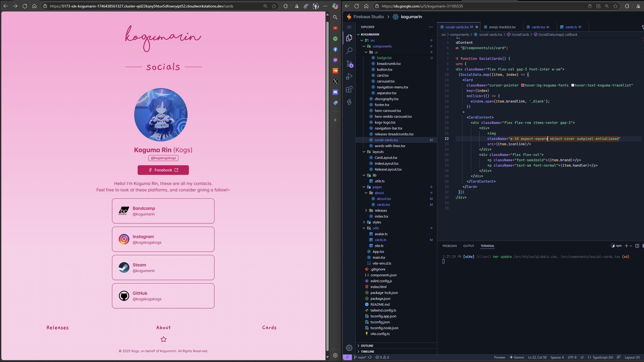
Task: Go to home in the left browser
Action: 34,6
